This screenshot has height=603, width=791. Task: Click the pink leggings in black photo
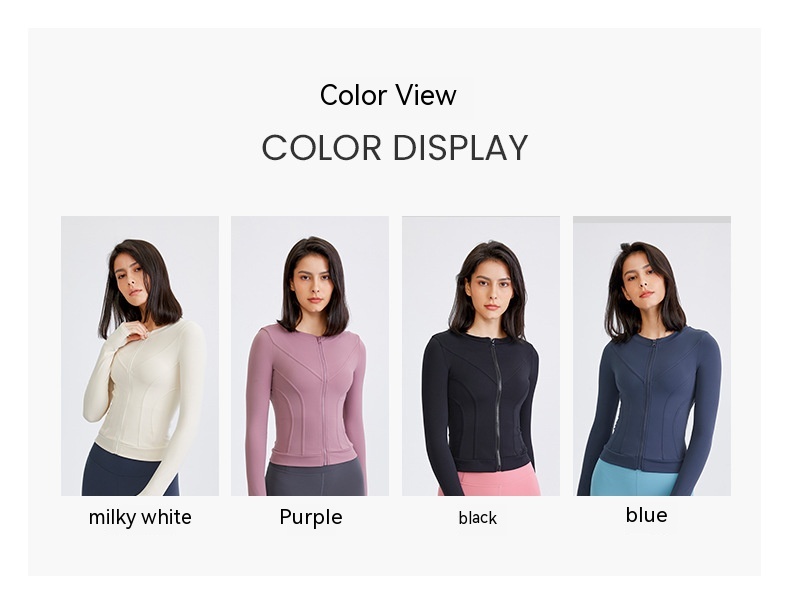coord(490,480)
